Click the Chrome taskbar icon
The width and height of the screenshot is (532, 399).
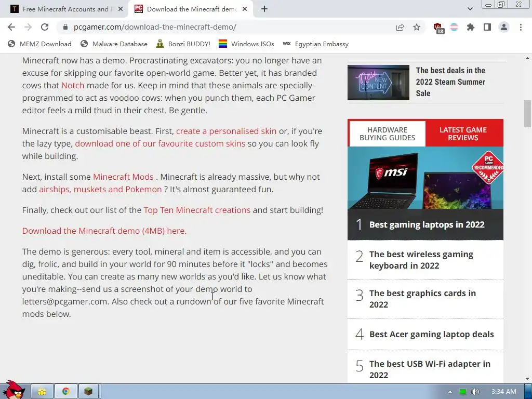coord(66,392)
